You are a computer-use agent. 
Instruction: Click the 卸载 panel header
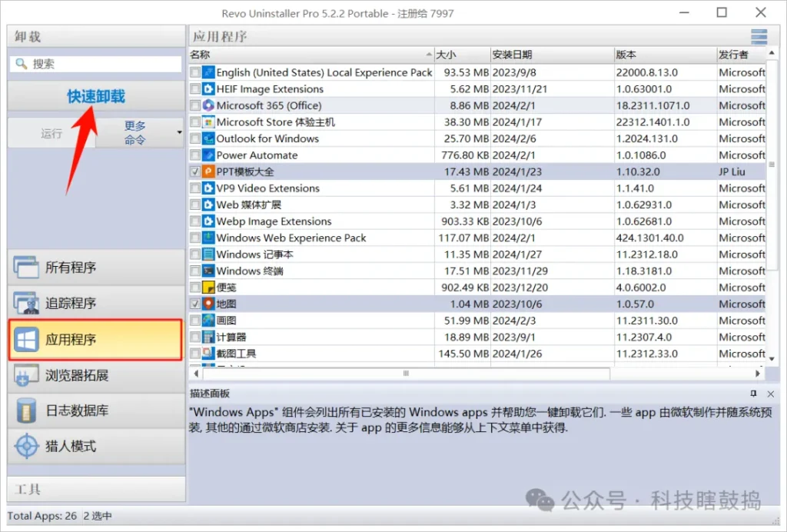(x=96, y=37)
